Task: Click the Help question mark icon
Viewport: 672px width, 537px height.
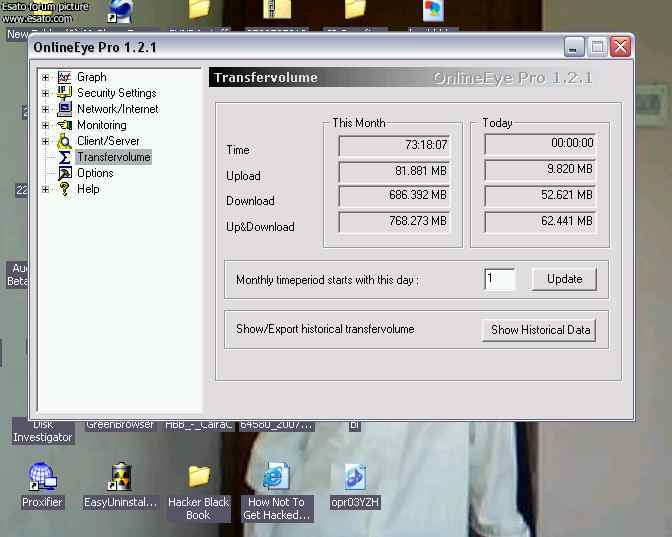Action: point(64,189)
